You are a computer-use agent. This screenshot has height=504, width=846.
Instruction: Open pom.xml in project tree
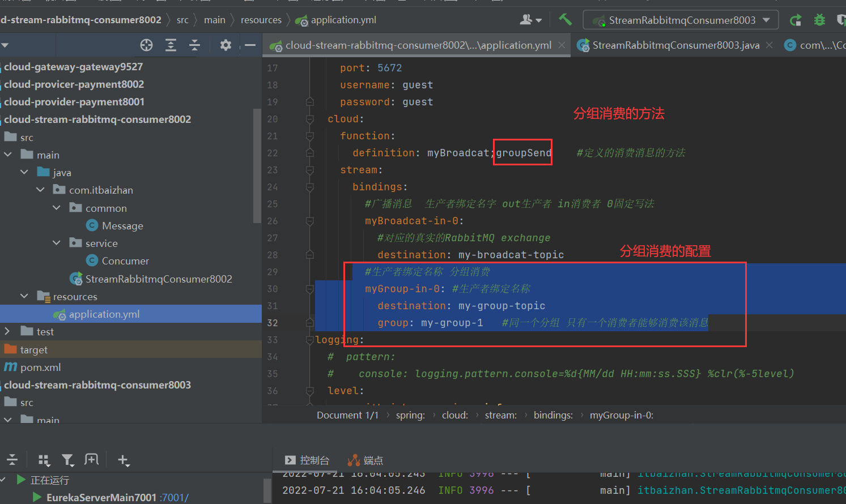(32, 367)
